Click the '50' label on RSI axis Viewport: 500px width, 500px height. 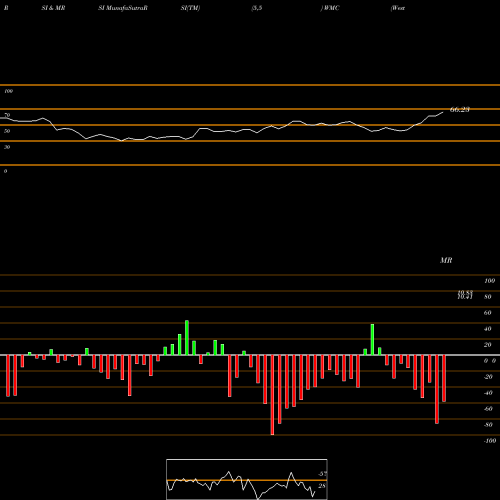pos(7,131)
